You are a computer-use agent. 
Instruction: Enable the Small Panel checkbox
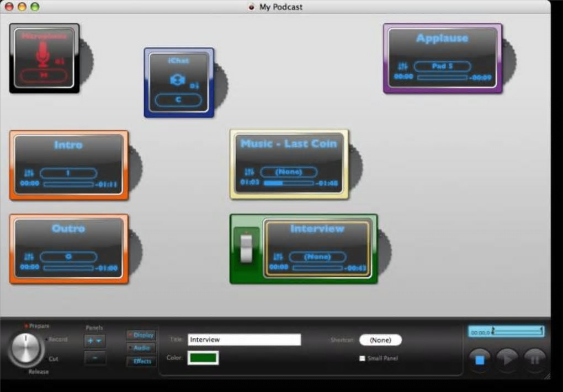pos(362,358)
